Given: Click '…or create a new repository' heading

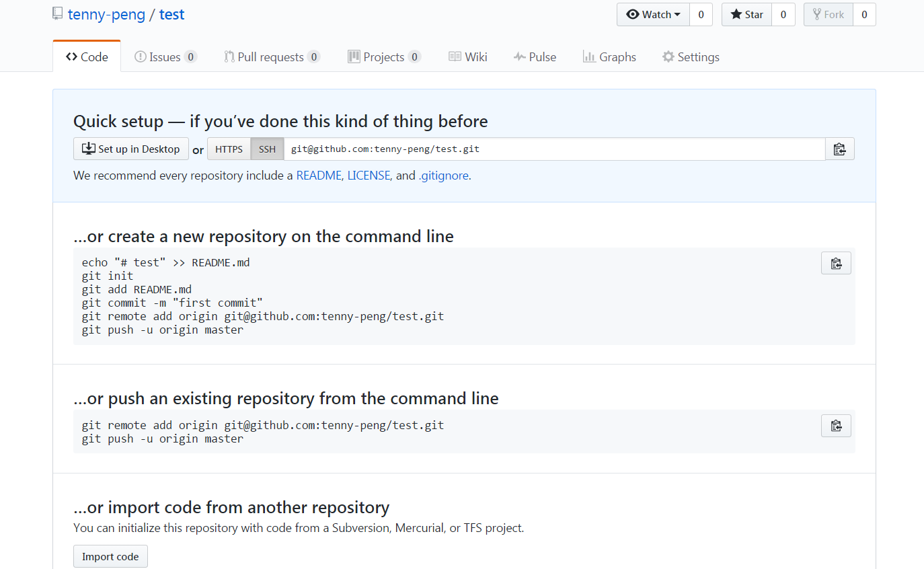Looking at the screenshot, I should point(264,236).
